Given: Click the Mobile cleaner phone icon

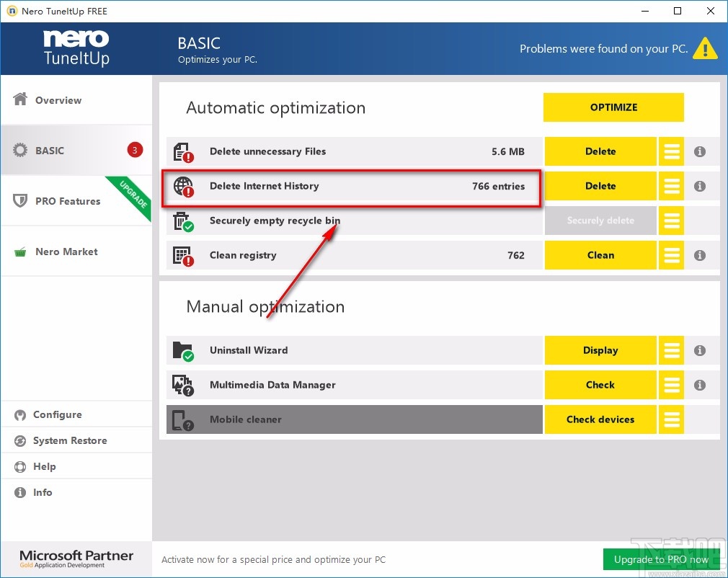Looking at the screenshot, I should (183, 420).
